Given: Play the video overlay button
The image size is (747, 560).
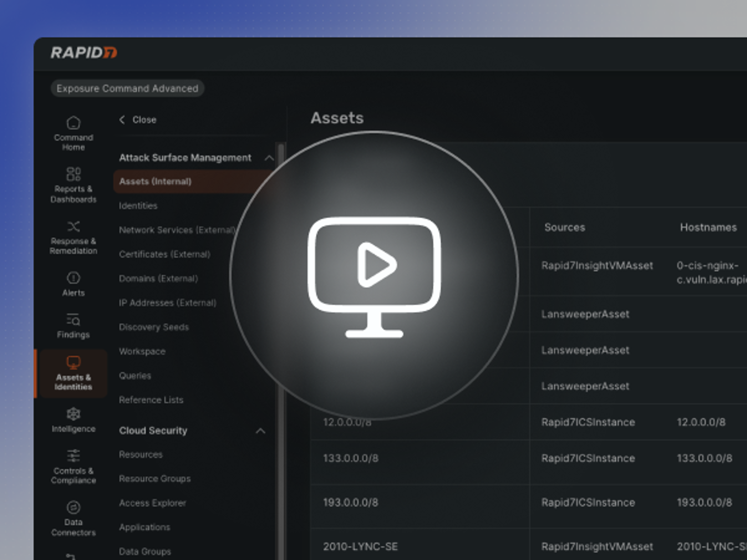Looking at the screenshot, I should 374,275.
